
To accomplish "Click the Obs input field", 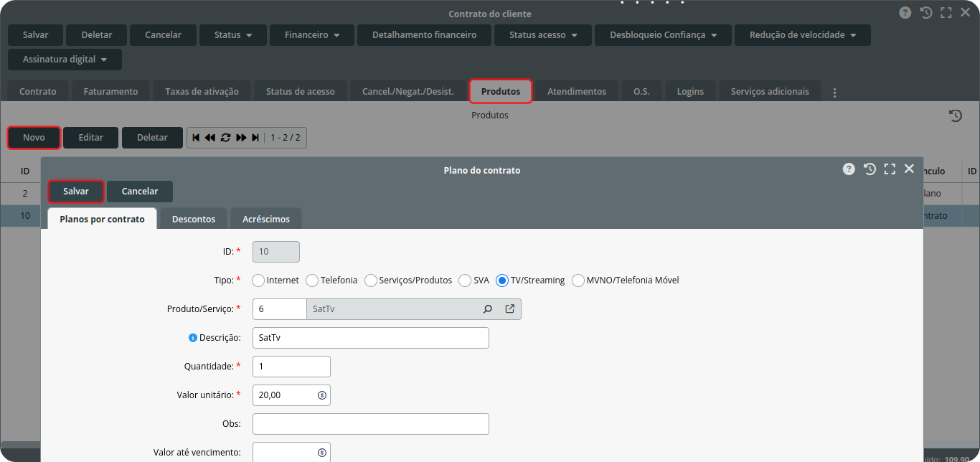I will point(371,424).
